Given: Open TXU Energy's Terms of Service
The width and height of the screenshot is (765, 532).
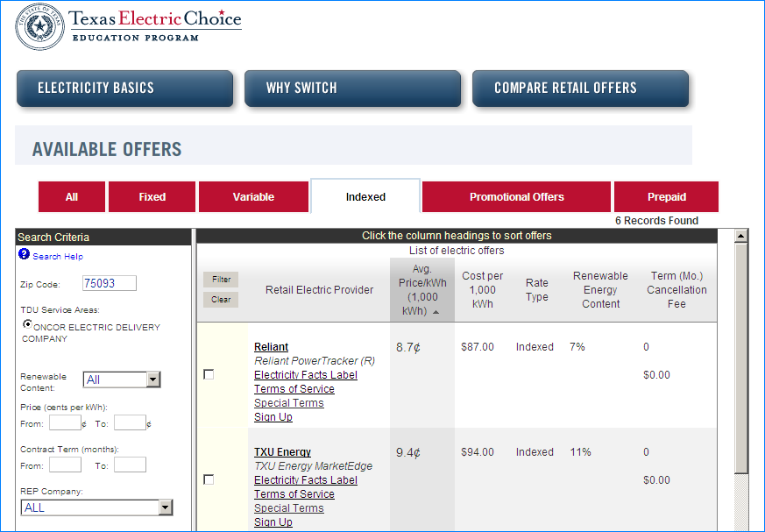Looking at the screenshot, I should 294,494.
